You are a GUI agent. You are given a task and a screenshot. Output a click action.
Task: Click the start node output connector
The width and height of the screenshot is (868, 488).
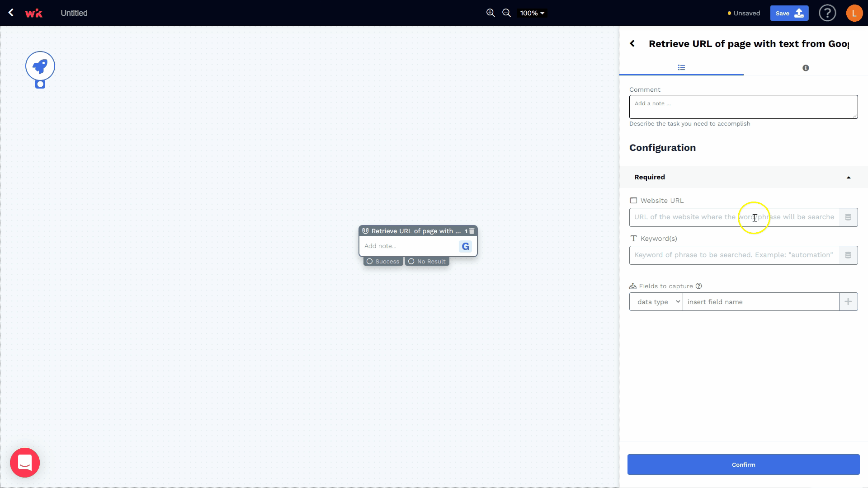click(40, 84)
